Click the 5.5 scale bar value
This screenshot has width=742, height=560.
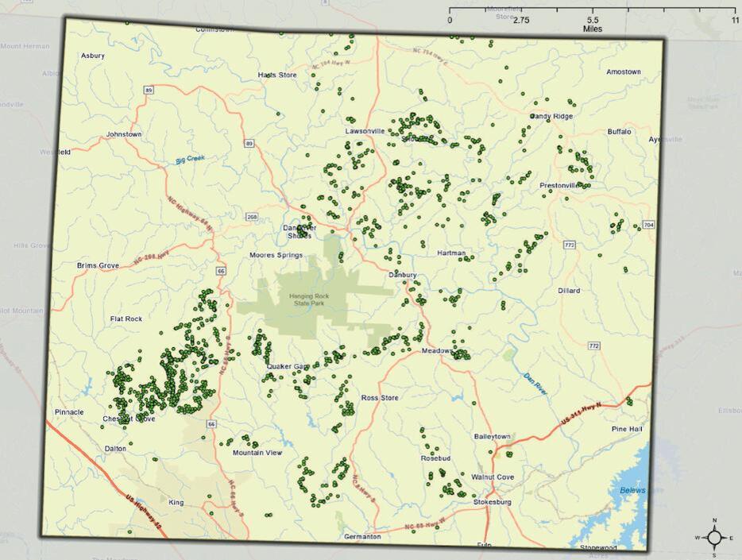point(593,20)
